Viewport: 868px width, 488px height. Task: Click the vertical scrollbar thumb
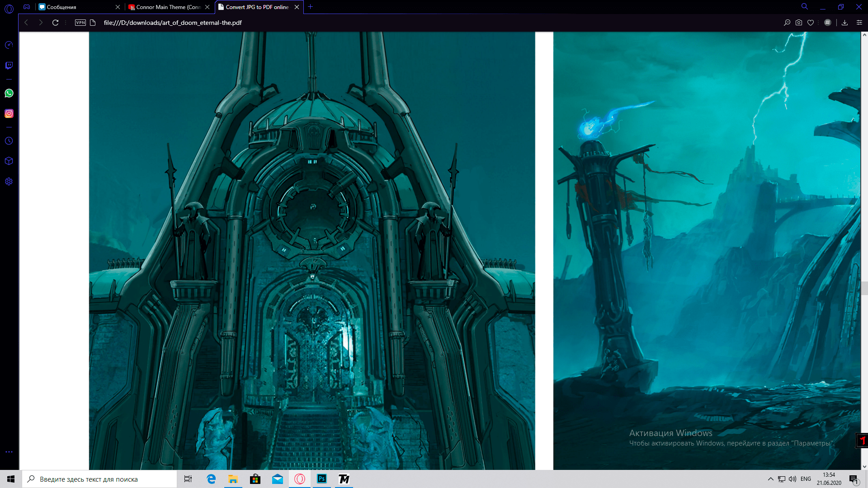coord(864,288)
